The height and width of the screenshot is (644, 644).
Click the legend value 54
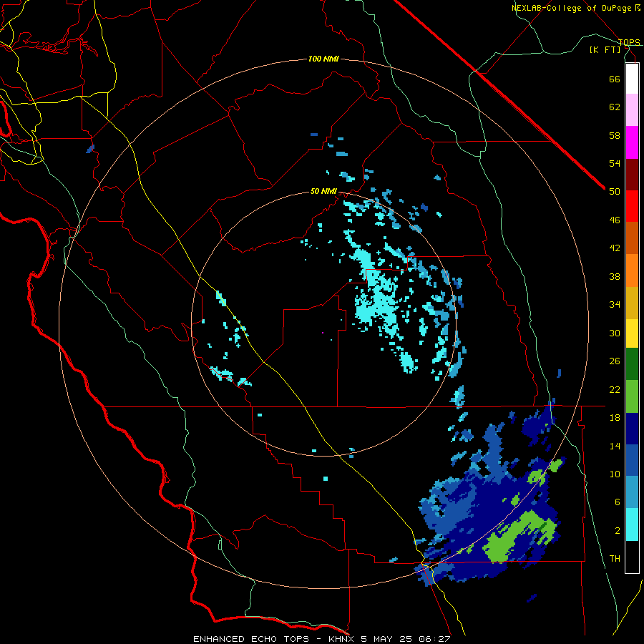pyautogui.click(x=615, y=163)
